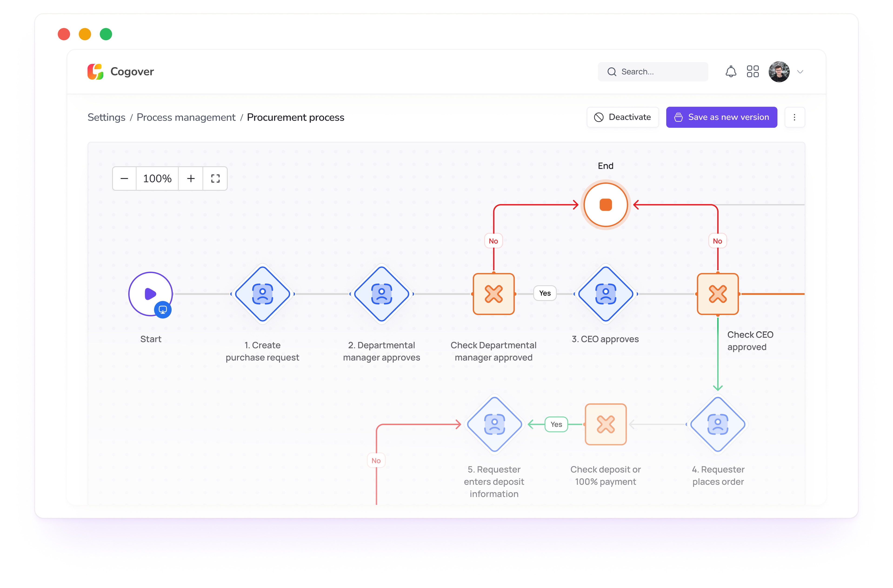Click the No label above departmental gateway
This screenshot has height=588, width=893.
(493, 241)
